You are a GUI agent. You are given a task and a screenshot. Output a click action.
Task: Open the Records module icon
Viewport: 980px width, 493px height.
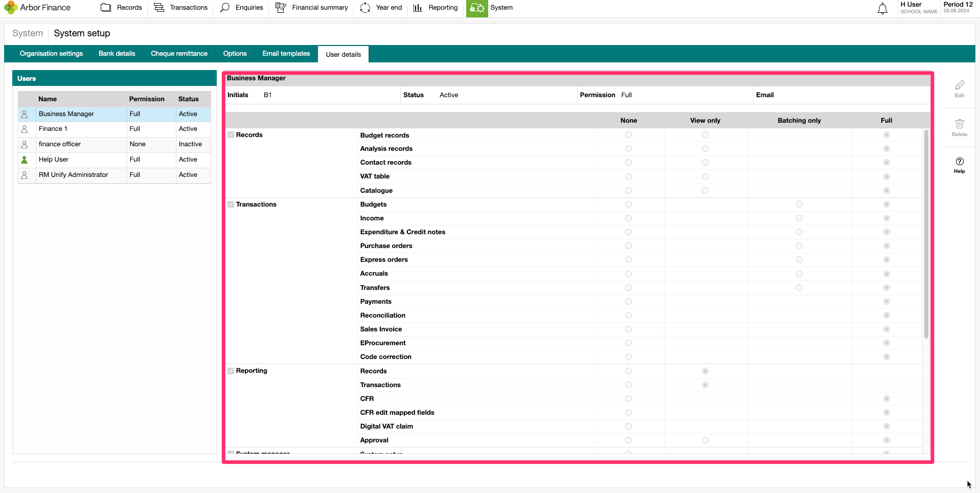105,7
